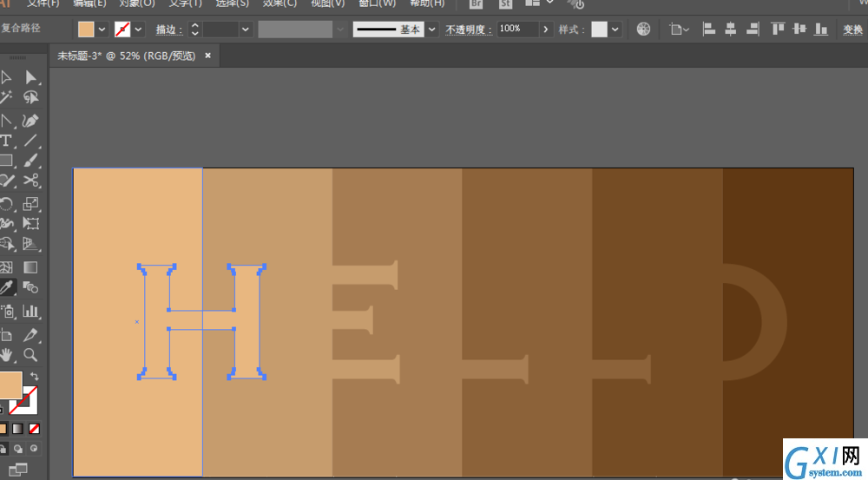Switch to Draw Inside mode

tap(34, 449)
